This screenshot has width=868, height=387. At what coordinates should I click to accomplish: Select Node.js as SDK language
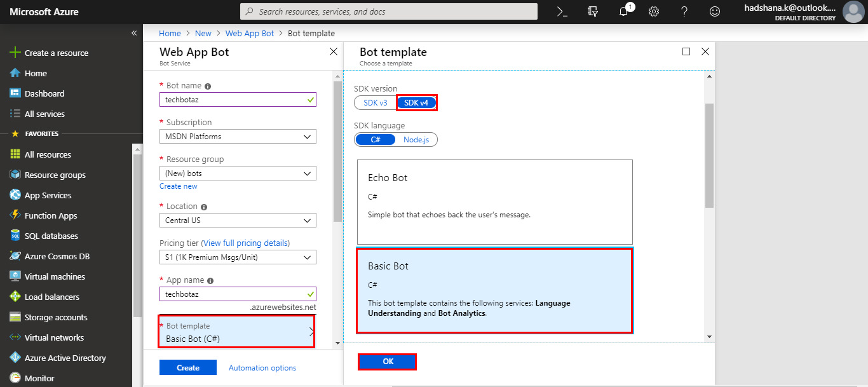tap(417, 140)
